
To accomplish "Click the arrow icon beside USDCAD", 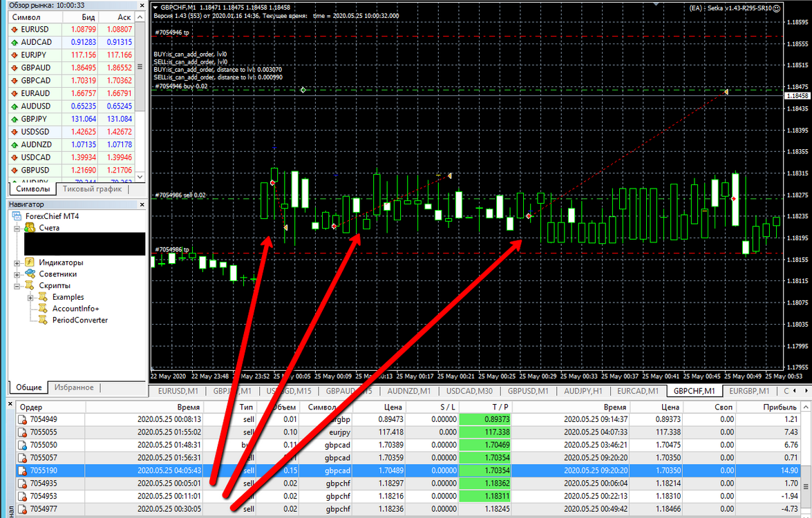I will pos(15,157).
